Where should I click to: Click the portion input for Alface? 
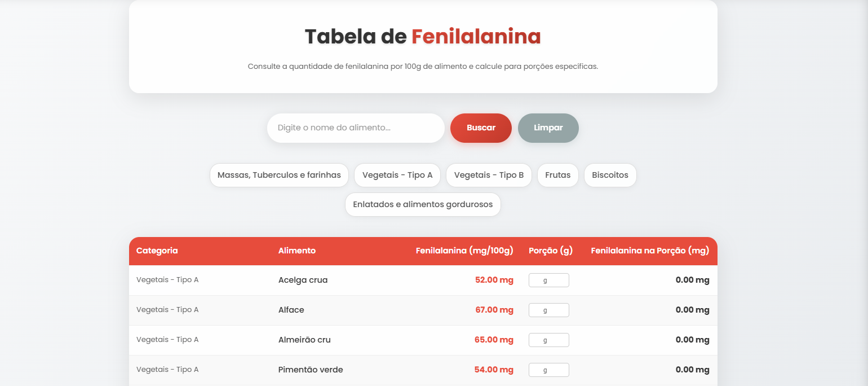[548, 310]
